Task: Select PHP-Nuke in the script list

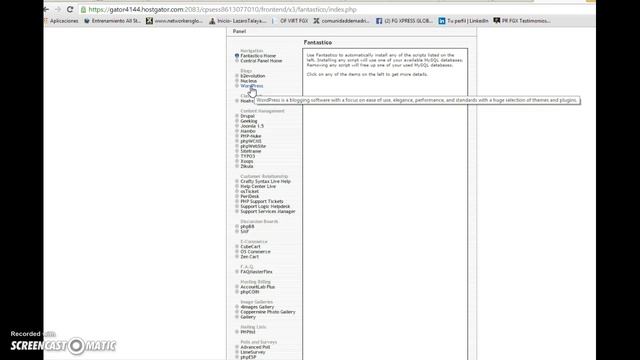Action: pyautogui.click(x=251, y=136)
